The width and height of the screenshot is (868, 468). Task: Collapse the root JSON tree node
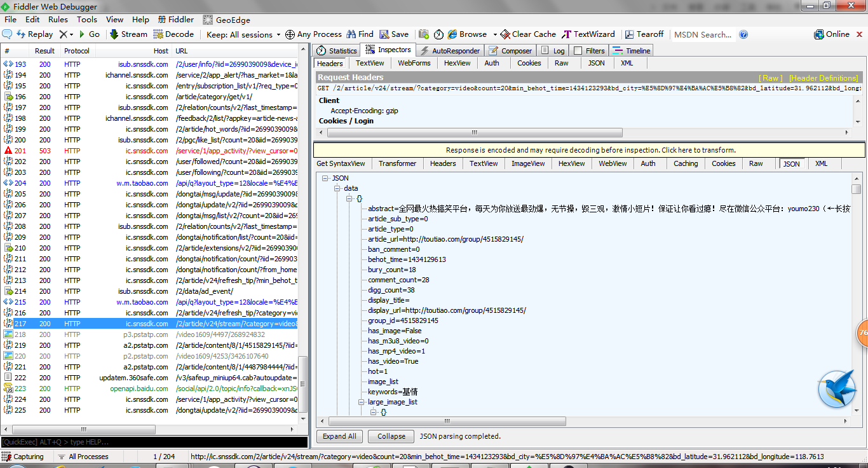click(x=325, y=178)
